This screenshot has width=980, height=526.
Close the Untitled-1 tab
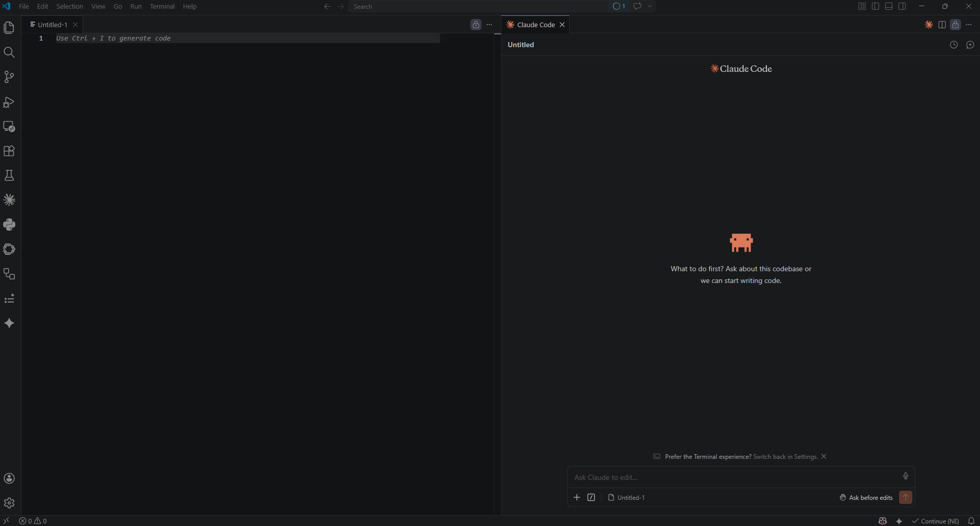pos(75,25)
